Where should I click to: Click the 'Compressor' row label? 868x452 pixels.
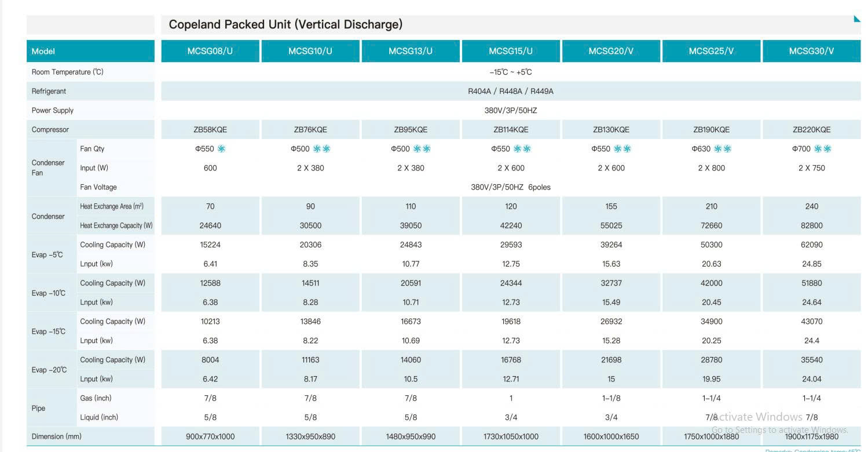50,129
